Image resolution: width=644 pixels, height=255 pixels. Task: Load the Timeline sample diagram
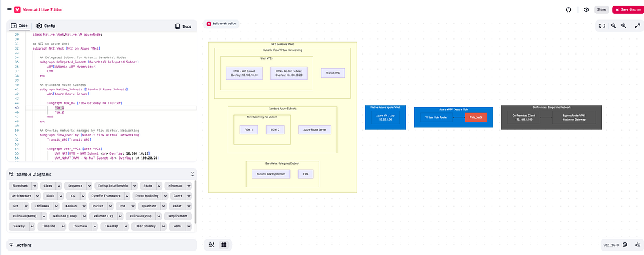(x=49, y=226)
